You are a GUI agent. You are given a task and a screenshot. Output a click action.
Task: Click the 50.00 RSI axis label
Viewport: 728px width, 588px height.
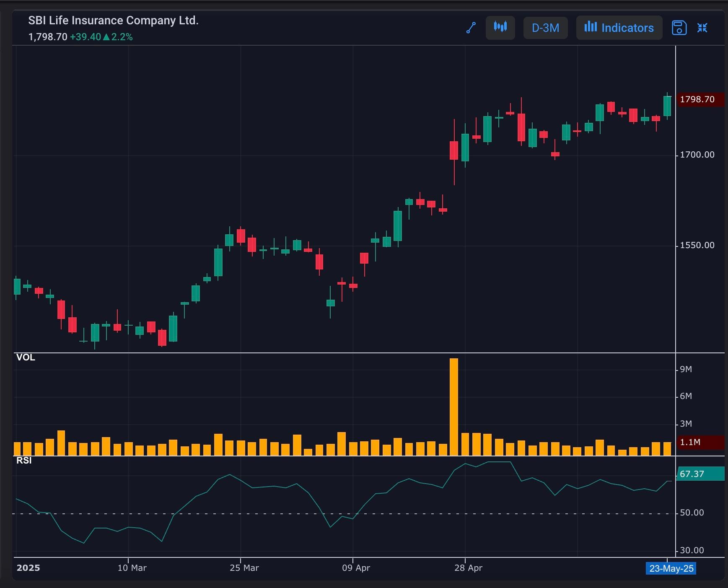pyautogui.click(x=692, y=513)
